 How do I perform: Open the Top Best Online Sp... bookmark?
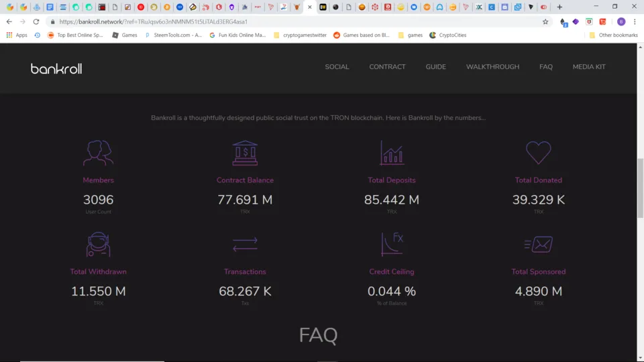point(75,36)
